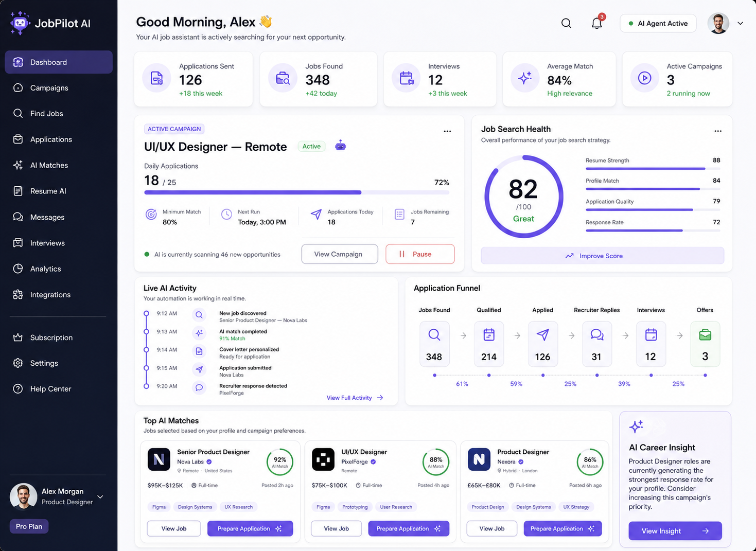Click the Daily Applications progress bar

pos(297,192)
